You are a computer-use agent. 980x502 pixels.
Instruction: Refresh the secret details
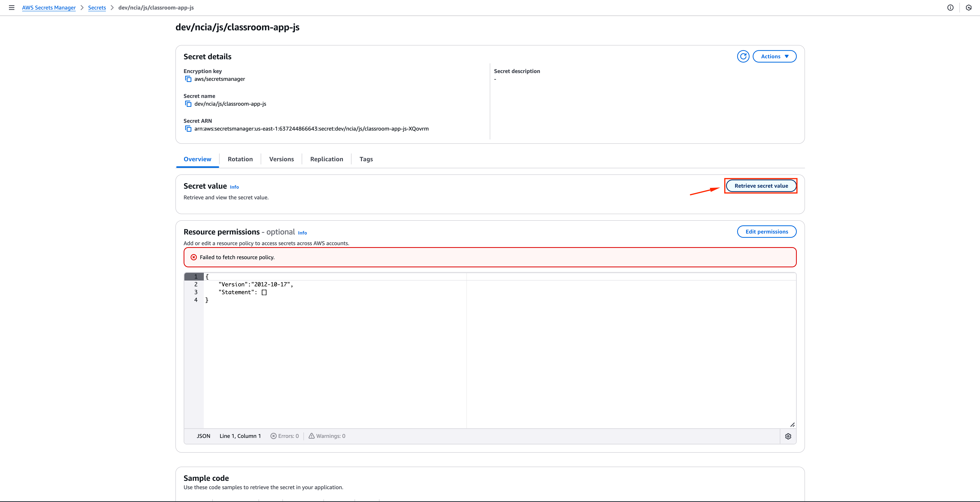click(743, 56)
